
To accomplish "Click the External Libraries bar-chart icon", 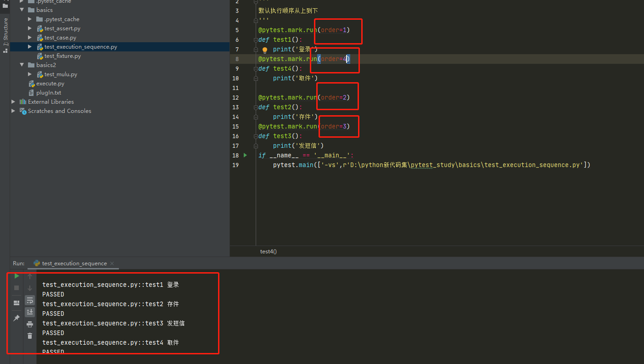I will pos(23,102).
